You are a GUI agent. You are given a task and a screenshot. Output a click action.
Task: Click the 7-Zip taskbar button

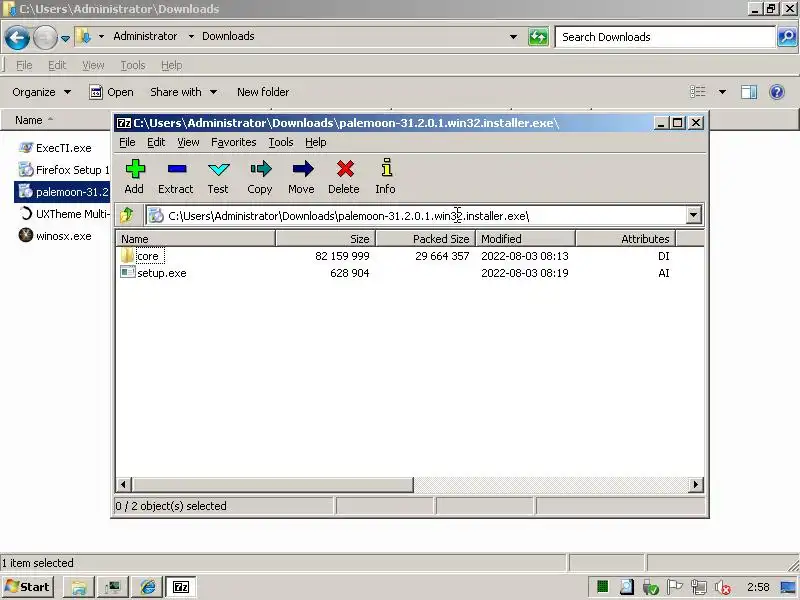(x=181, y=587)
